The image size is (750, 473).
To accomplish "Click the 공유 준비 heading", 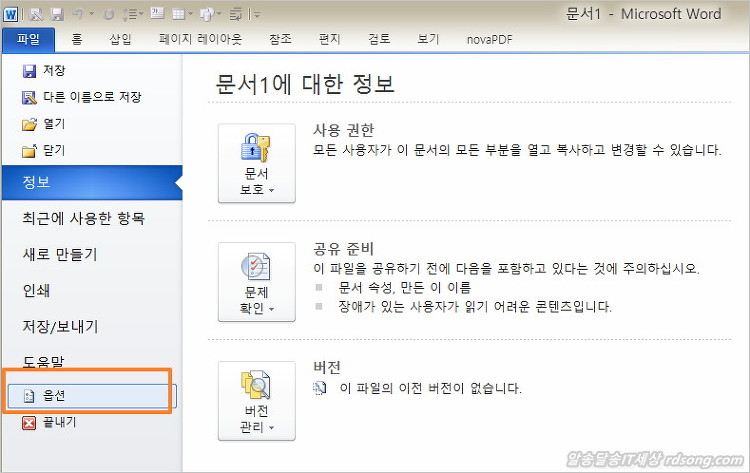I will tap(343, 249).
